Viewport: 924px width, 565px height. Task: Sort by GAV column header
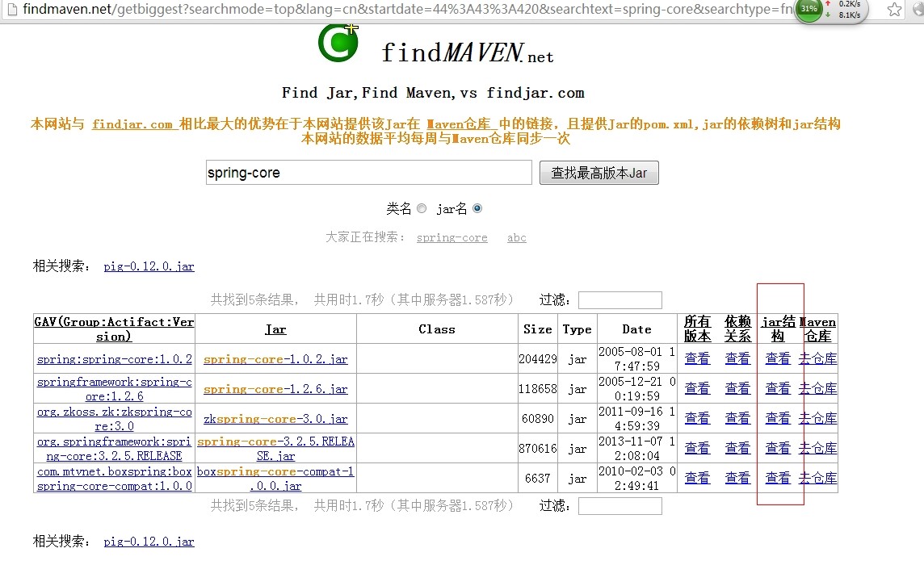tap(115, 329)
